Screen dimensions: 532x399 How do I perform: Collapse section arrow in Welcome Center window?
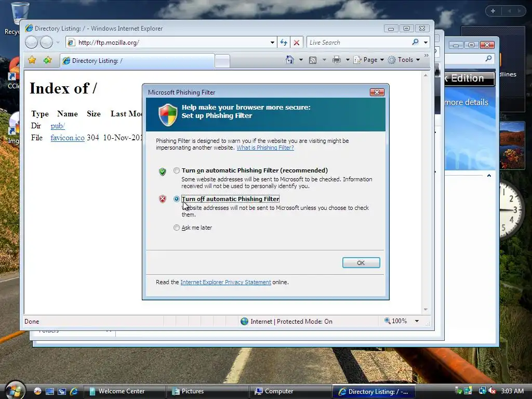tap(489, 176)
